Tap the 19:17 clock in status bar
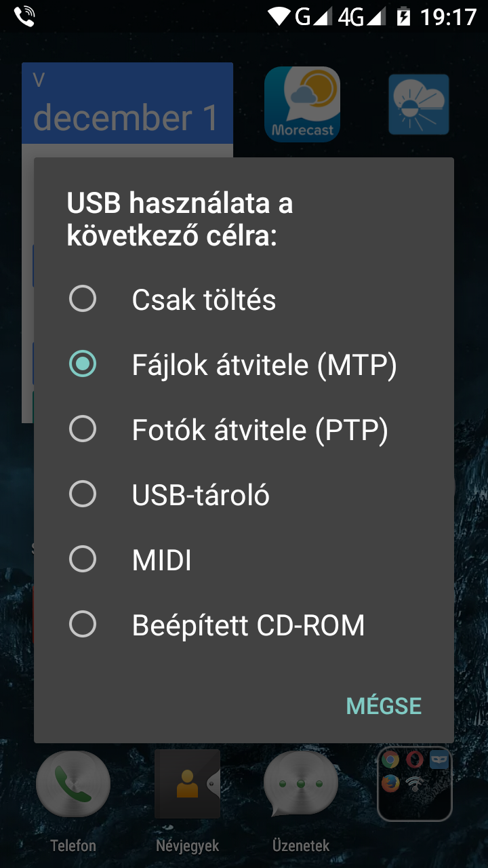Viewport: 488px width, 868px height. (x=448, y=16)
